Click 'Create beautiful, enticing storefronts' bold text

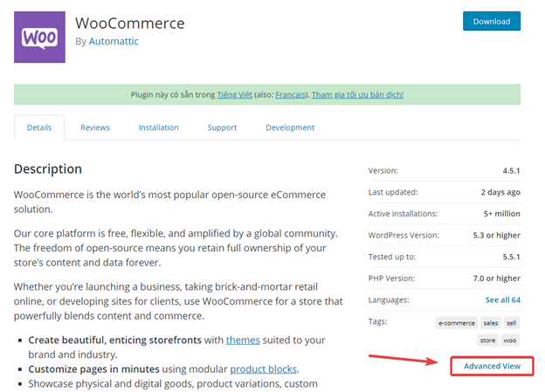tap(114, 340)
